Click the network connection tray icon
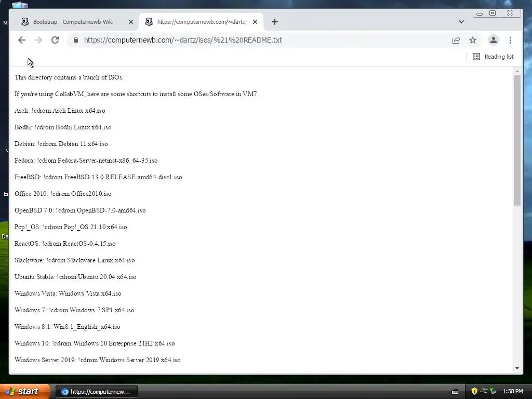The width and height of the screenshot is (532, 399). 484,391
